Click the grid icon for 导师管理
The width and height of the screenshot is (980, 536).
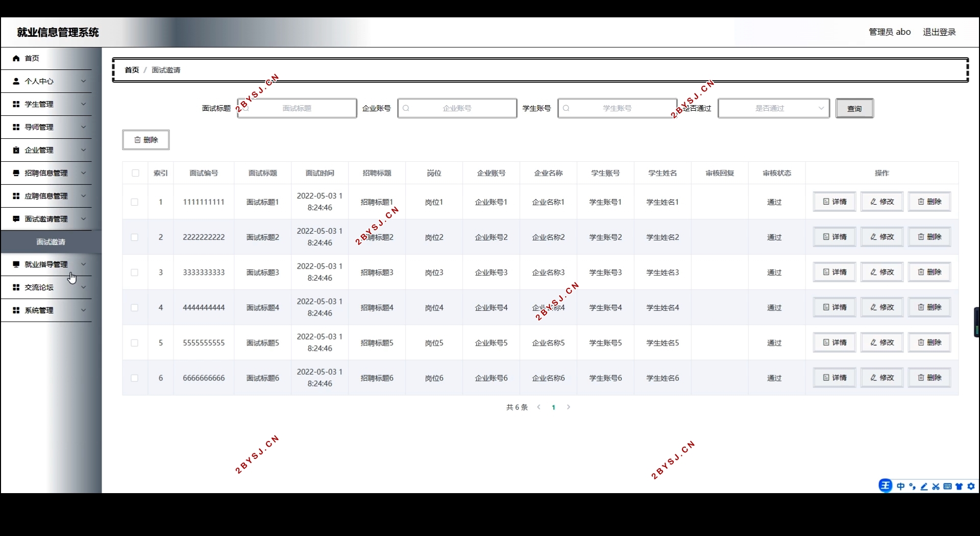pyautogui.click(x=16, y=127)
